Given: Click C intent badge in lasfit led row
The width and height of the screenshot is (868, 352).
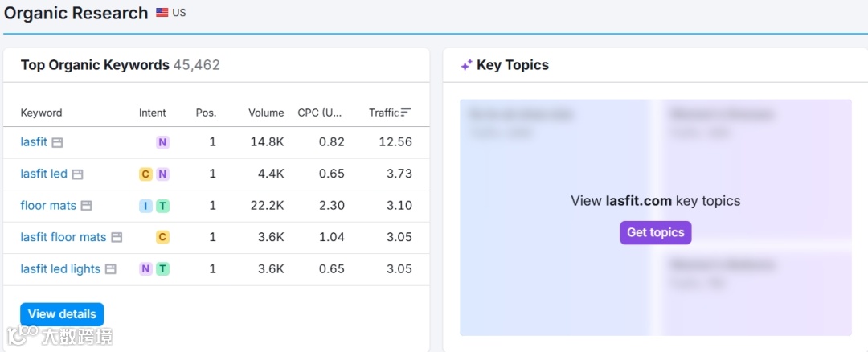Looking at the screenshot, I should click(145, 174).
